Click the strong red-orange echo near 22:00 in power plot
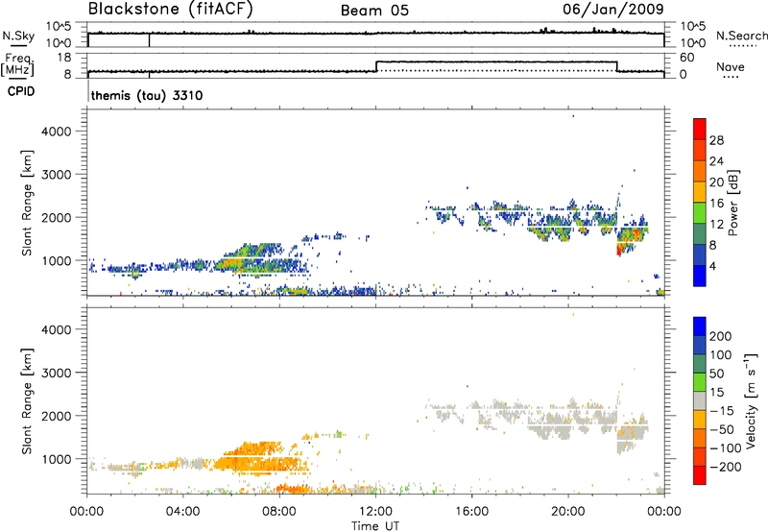The height and width of the screenshot is (532, 768). tap(621, 248)
